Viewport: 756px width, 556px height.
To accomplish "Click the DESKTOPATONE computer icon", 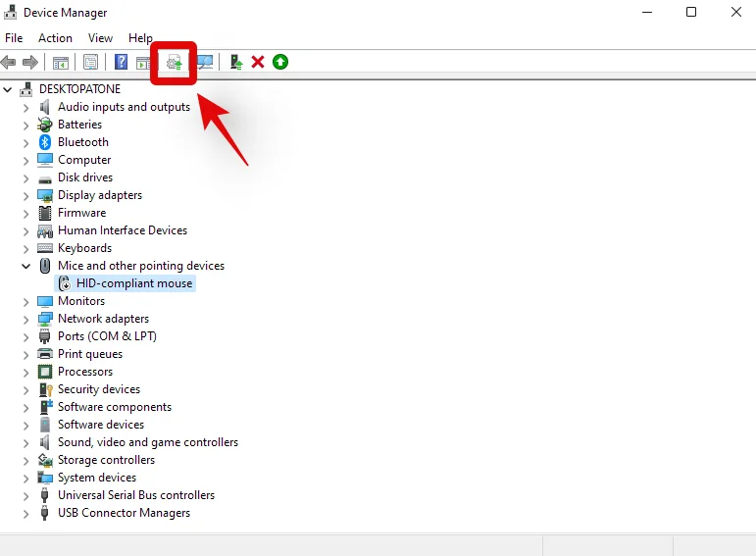I will pos(26,89).
